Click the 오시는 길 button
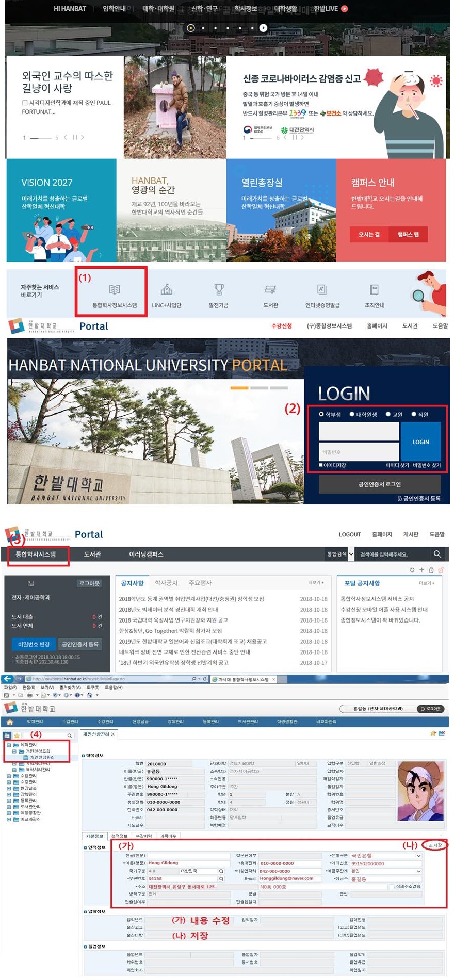 pyautogui.click(x=369, y=234)
